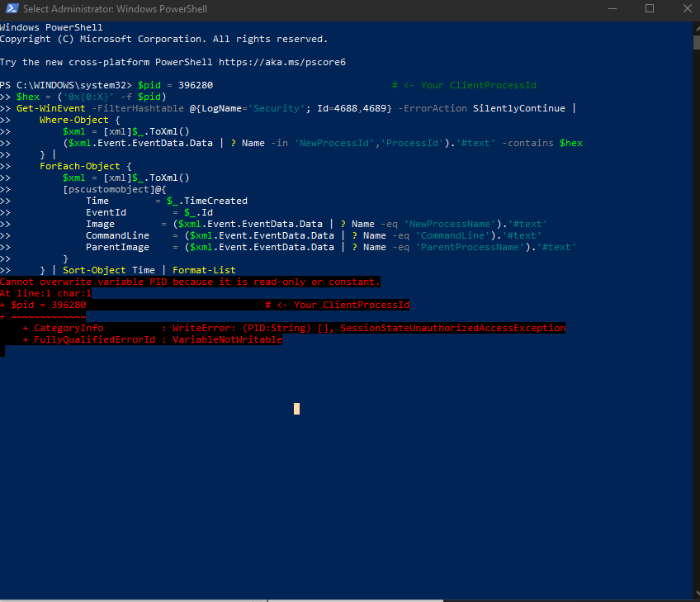Click 'Where-Object {' text
700x602 pixels.
pos(79,120)
